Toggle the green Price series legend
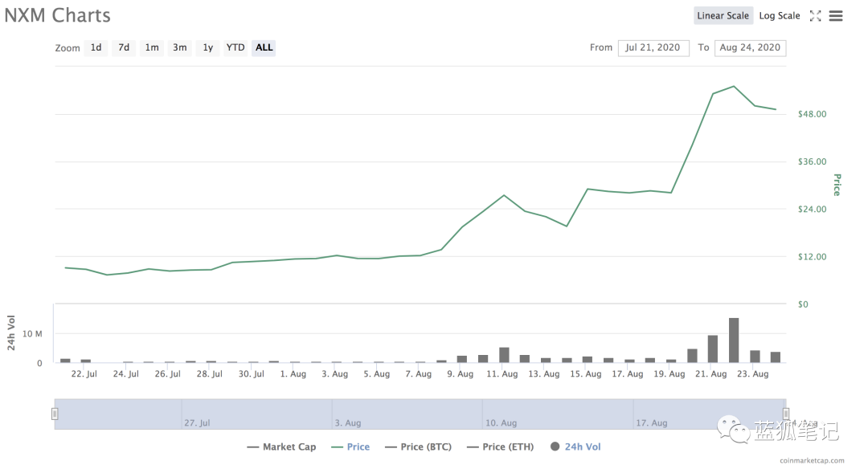868x469 pixels. coord(350,447)
